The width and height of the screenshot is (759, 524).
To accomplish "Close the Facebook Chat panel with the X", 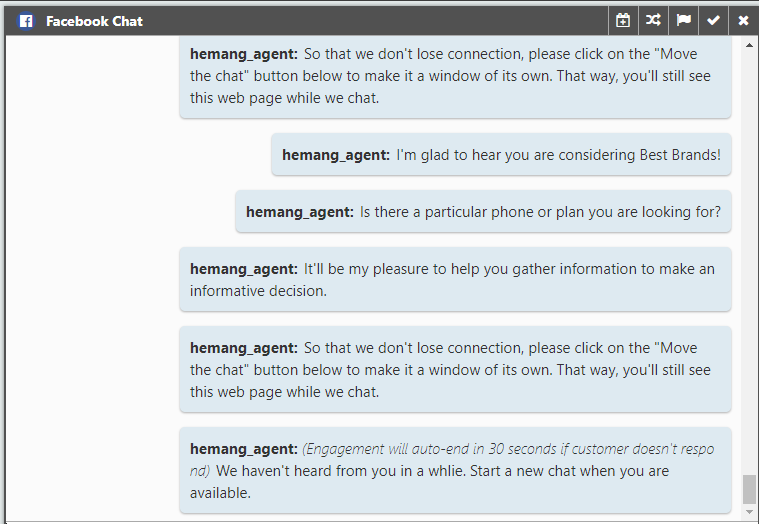I will click(x=743, y=20).
